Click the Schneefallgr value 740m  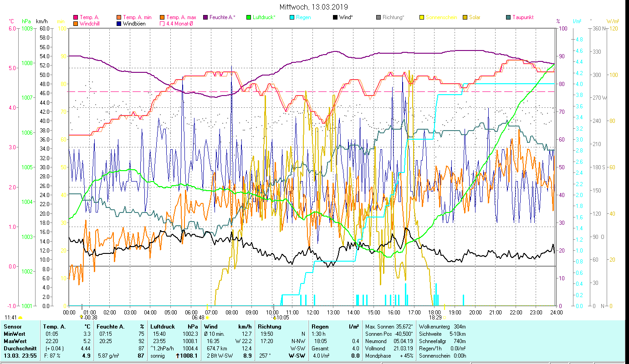460,341
